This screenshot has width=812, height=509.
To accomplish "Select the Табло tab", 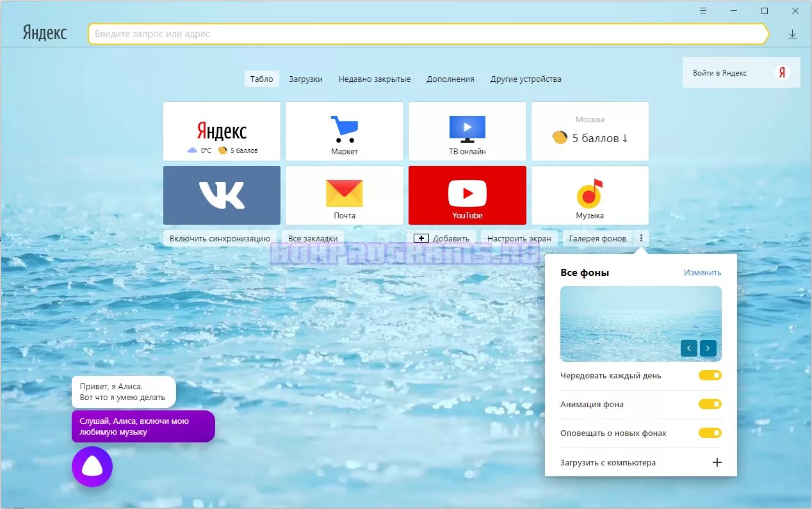I will 261,79.
